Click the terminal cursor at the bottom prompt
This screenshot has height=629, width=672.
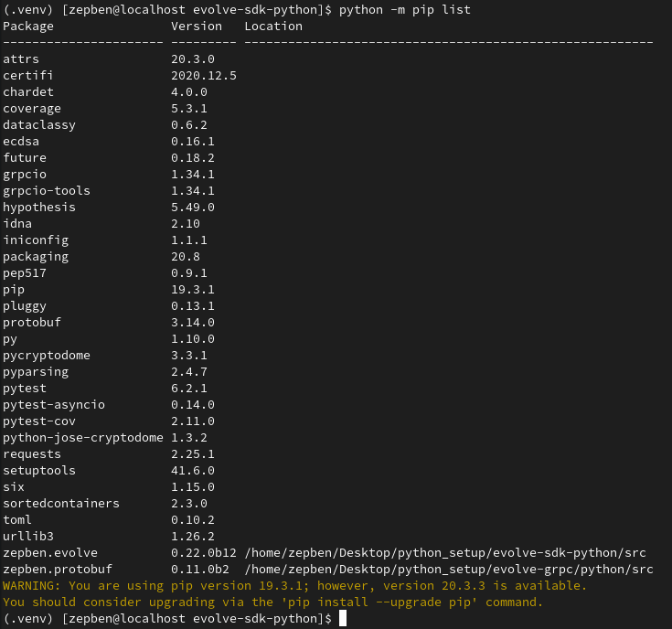pyautogui.click(x=343, y=619)
